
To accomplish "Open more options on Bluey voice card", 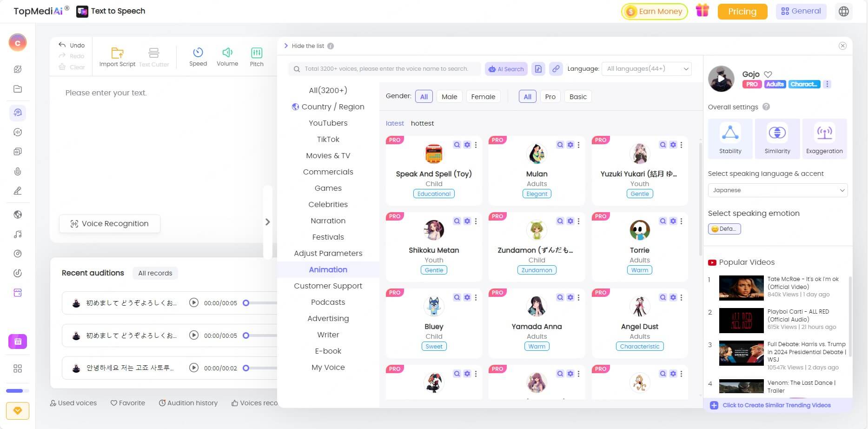I will [x=476, y=297].
